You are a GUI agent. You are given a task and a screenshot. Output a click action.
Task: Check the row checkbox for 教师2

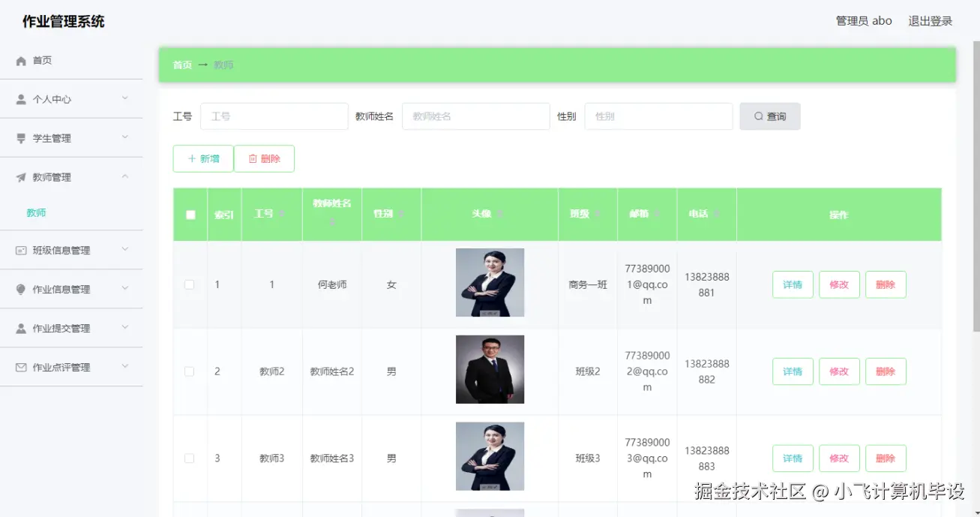(x=190, y=371)
